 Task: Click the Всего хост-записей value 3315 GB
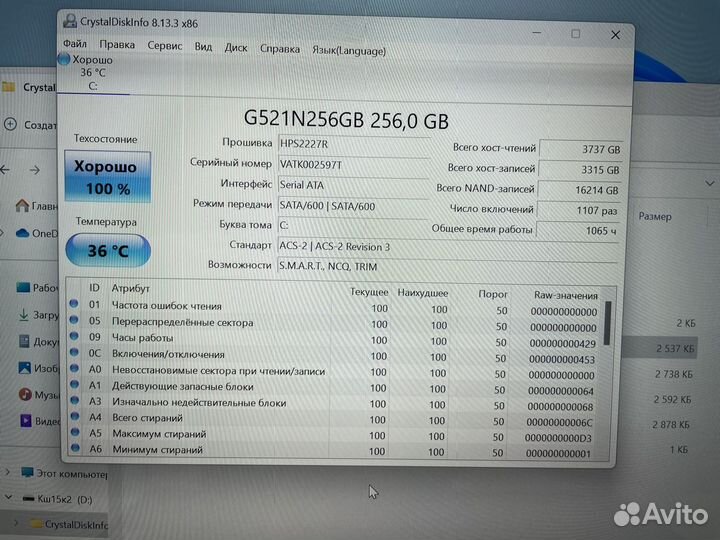click(580, 169)
